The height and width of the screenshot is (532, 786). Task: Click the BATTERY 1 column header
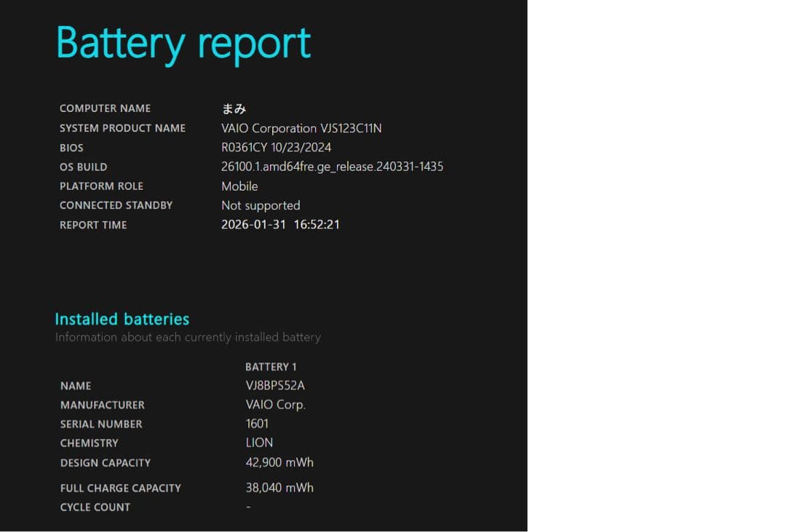271,367
